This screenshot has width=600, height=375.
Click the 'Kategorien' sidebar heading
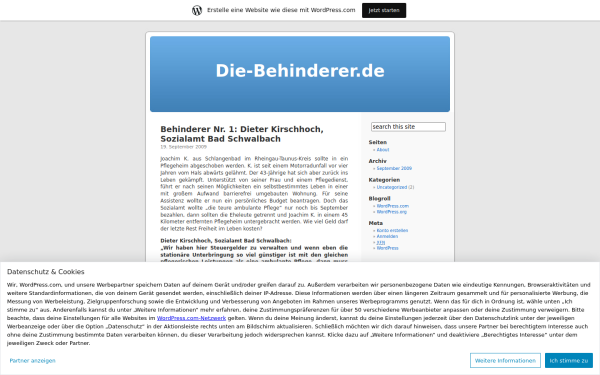384,180
